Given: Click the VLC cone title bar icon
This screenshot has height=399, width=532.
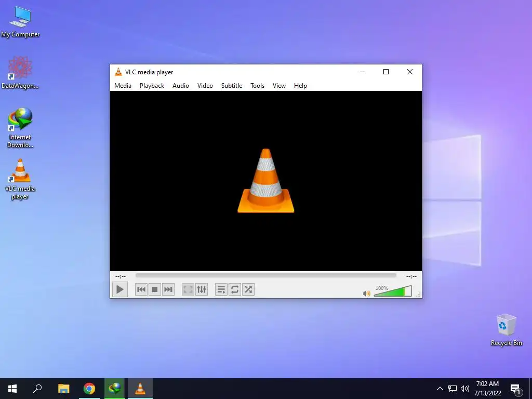Looking at the screenshot, I should tap(118, 72).
